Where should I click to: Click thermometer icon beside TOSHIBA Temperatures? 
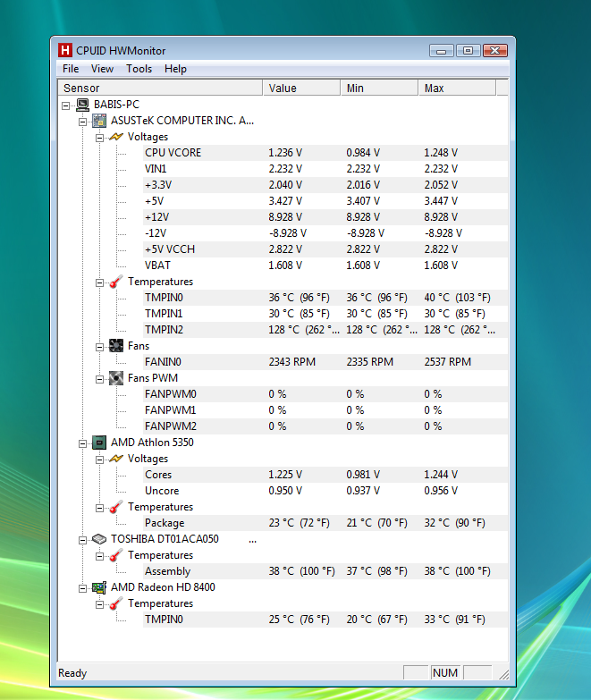click(x=116, y=555)
